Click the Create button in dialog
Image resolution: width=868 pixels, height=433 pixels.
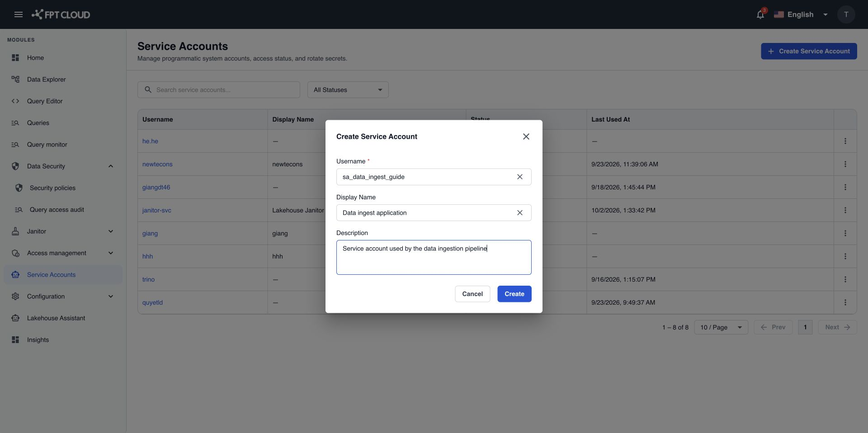pyautogui.click(x=514, y=294)
